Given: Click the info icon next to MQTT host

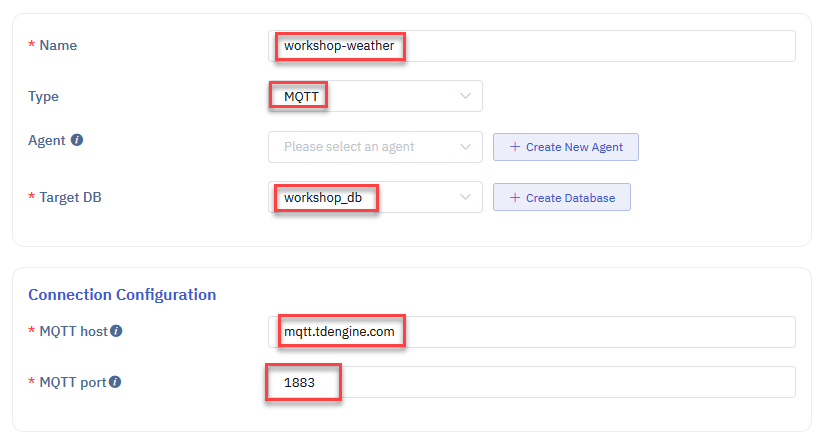Looking at the screenshot, I should [x=116, y=331].
